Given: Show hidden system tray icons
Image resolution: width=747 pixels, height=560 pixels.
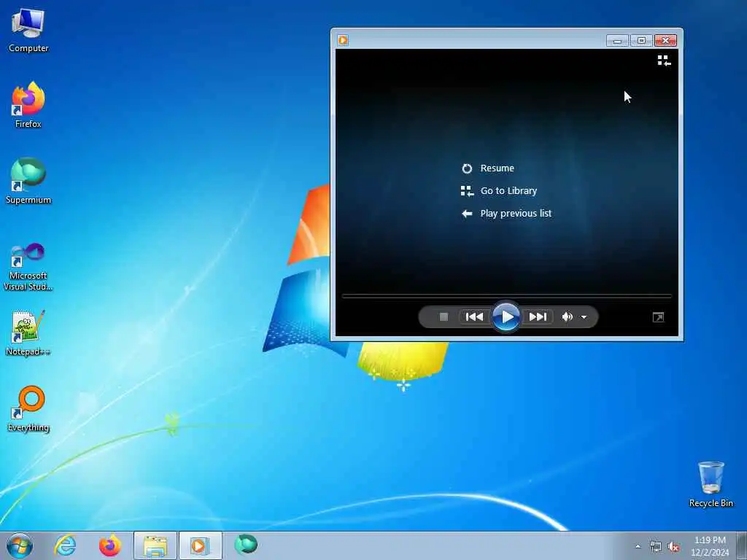Looking at the screenshot, I should [x=638, y=546].
